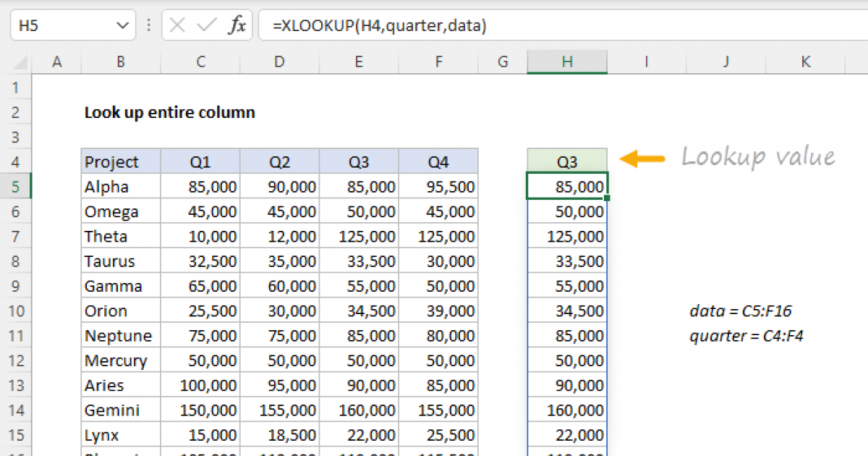868x456 pixels.
Task: Click the fill handle on cell H5
Action: point(608,198)
